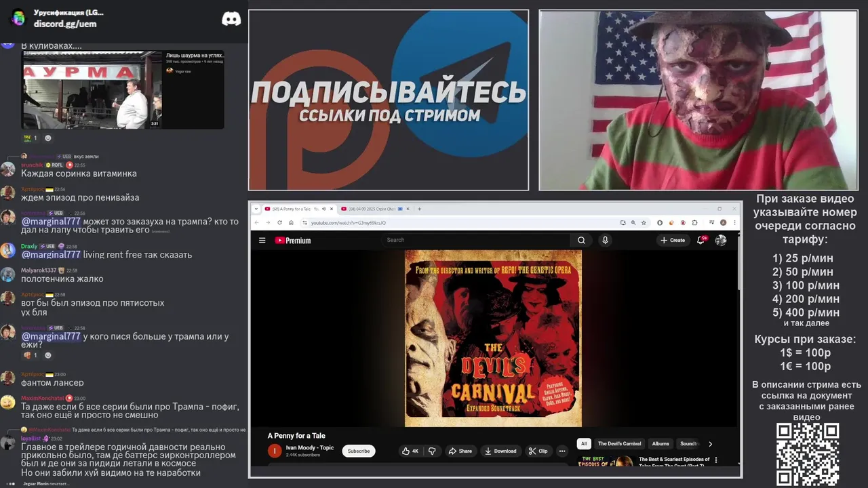Share the video
Viewport: 868px width, 488px height.
[x=460, y=451]
